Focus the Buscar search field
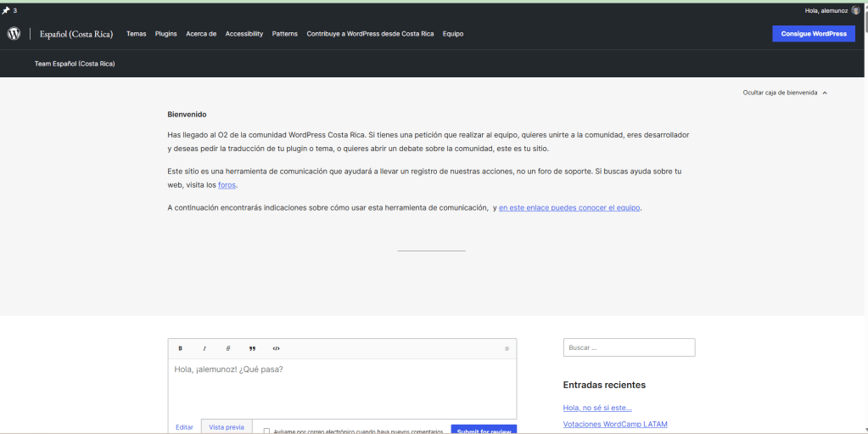 pos(629,347)
